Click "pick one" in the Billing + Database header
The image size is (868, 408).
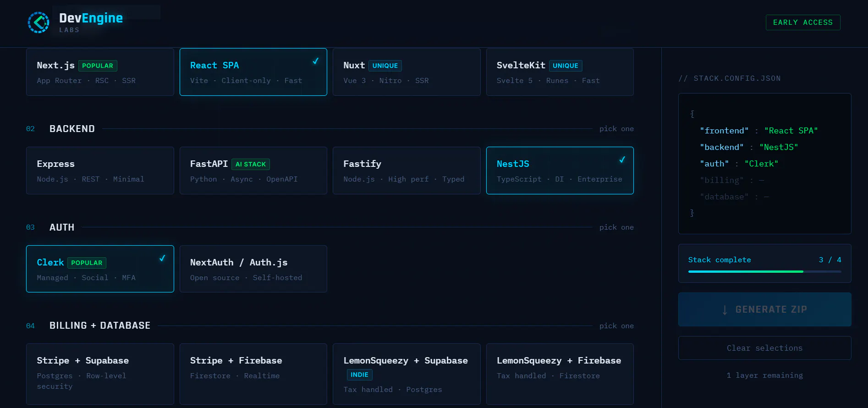click(x=616, y=326)
